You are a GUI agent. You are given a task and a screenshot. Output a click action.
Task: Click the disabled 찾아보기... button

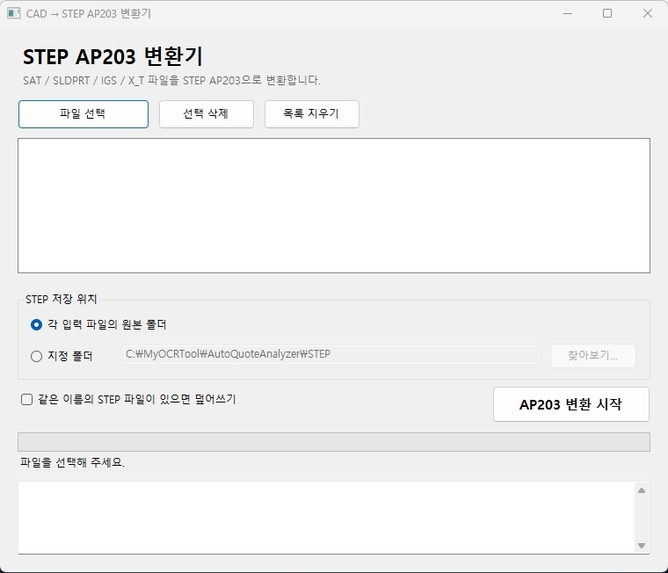(x=593, y=356)
